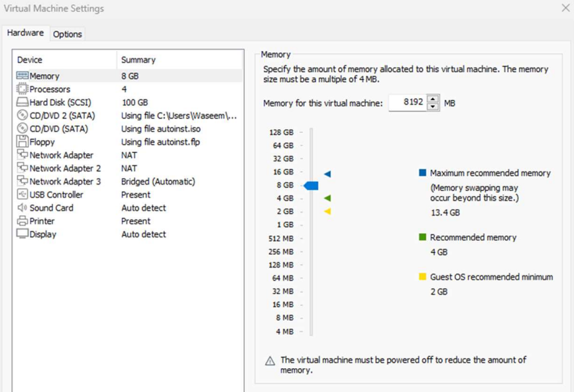The width and height of the screenshot is (574, 392).
Task: Click the Summary column header
Action: [x=139, y=60]
